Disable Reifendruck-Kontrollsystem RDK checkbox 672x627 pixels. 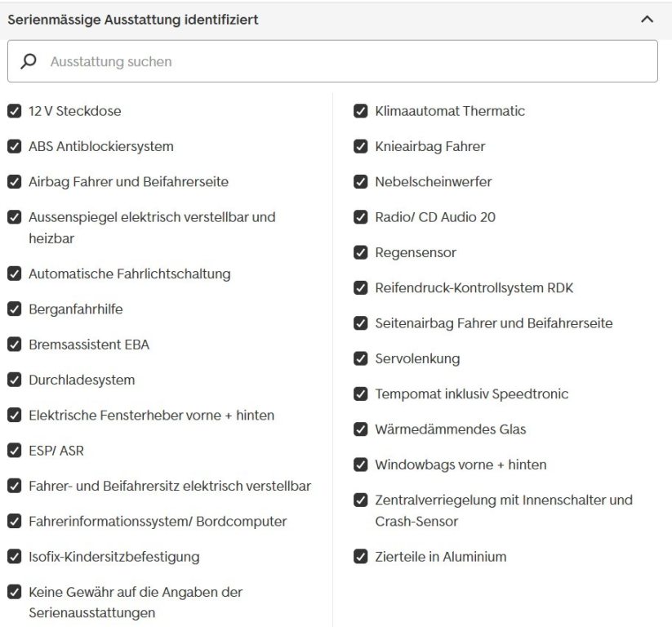click(x=360, y=287)
